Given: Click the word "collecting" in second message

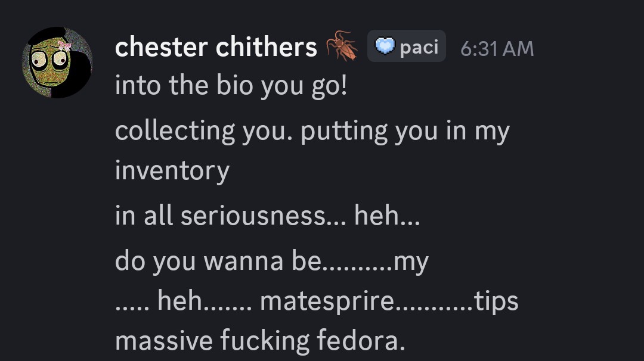Looking at the screenshot, I should [175, 131].
